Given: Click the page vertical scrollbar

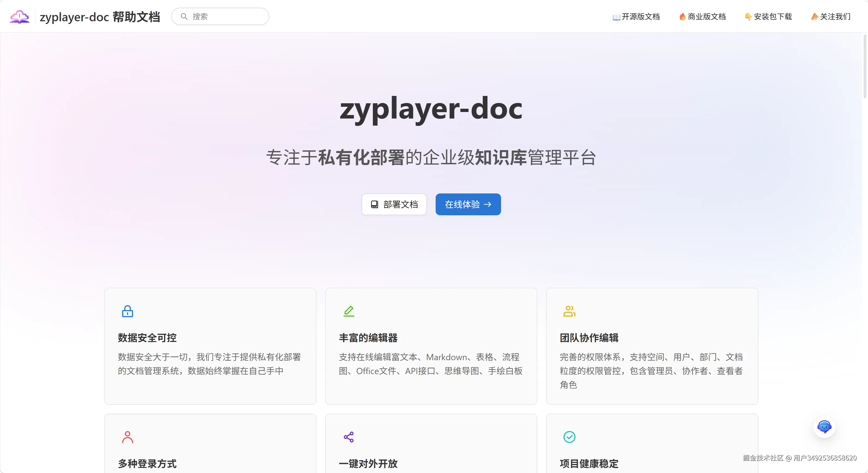Looking at the screenshot, I should point(865,66).
